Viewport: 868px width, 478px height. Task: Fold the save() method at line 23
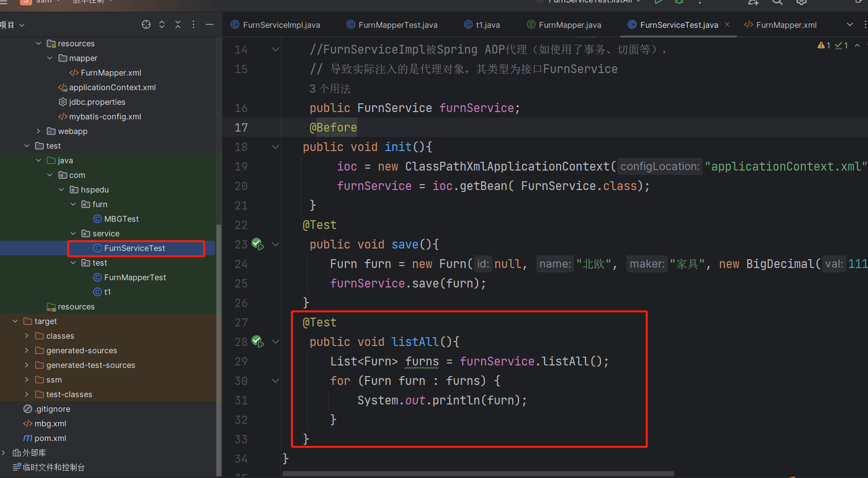click(275, 244)
